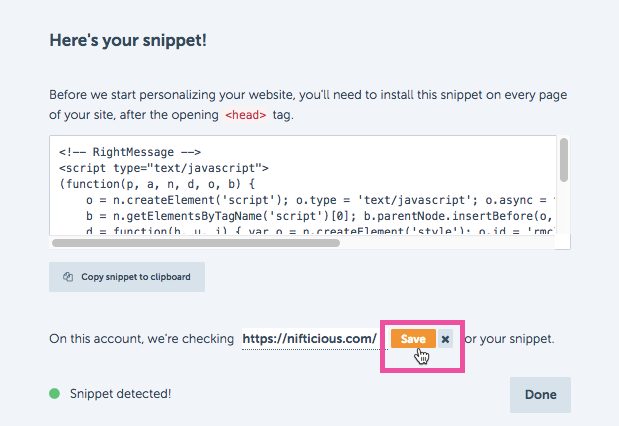The height and width of the screenshot is (426, 619).
Task: Click into the https://nifticious.com/ URL field
Action: coord(310,338)
